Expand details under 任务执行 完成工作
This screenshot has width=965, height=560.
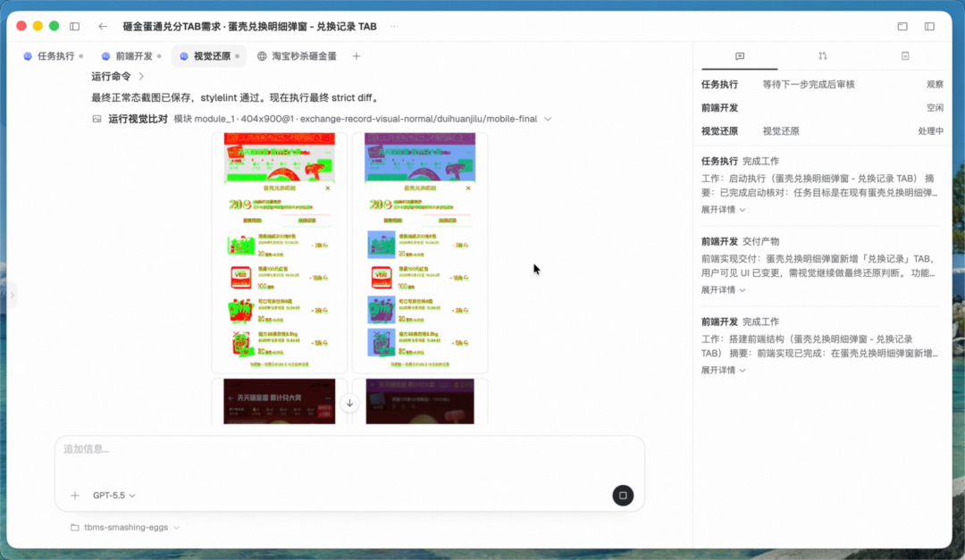click(723, 210)
